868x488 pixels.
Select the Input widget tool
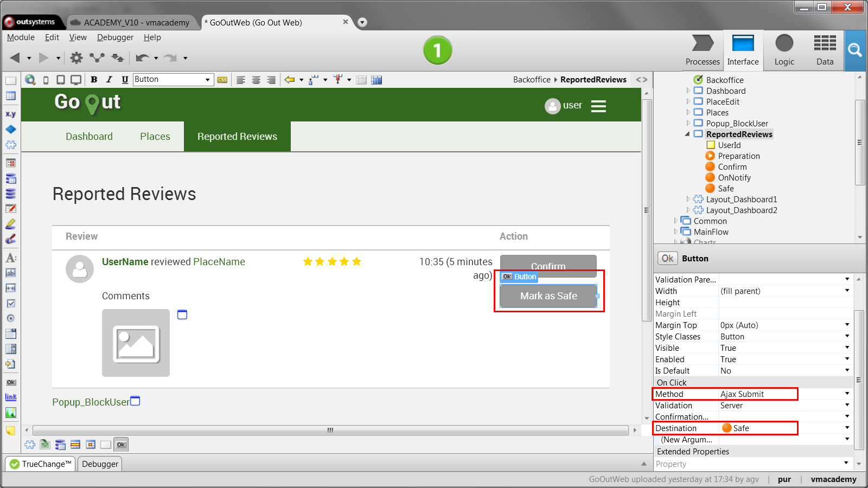tap(10, 273)
